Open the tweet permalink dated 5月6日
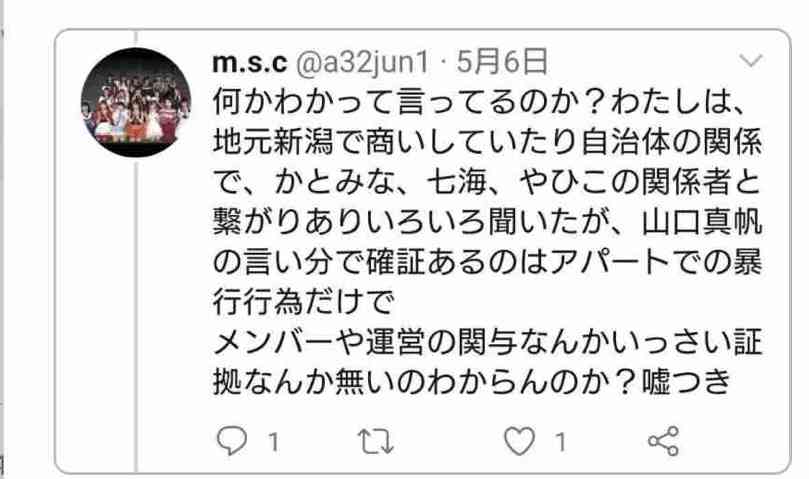Image resolution: width=809 pixels, height=479 pixels. coord(502,62)
